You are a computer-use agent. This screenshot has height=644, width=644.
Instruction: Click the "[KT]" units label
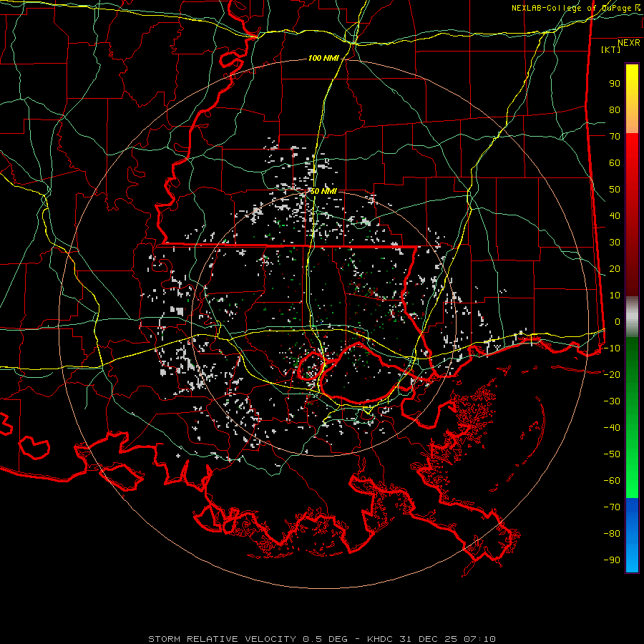tap(610, 49)
